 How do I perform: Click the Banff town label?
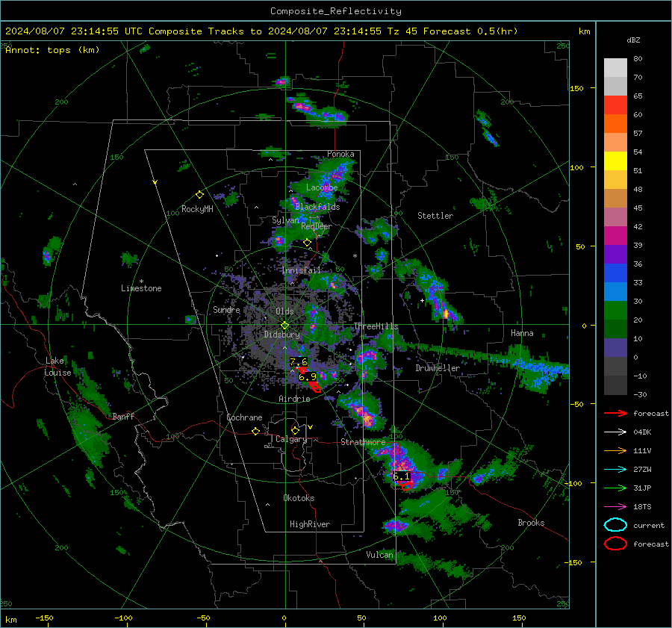123,416
